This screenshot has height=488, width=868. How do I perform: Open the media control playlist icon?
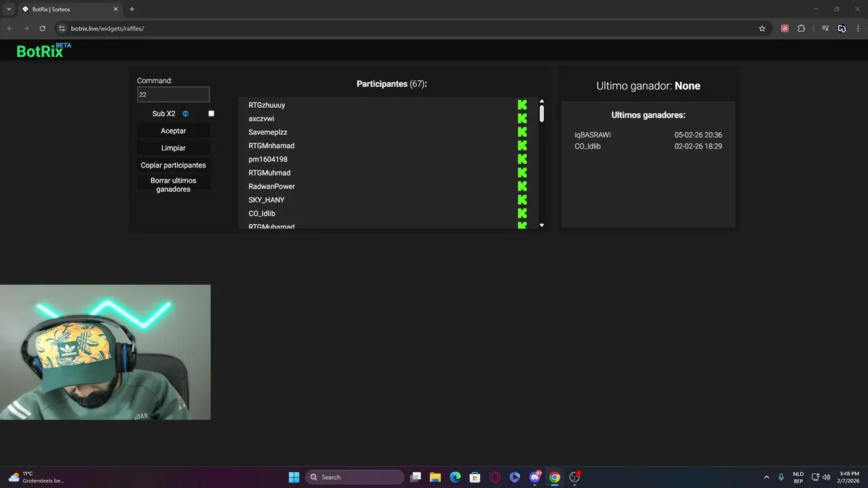(825, 28)
